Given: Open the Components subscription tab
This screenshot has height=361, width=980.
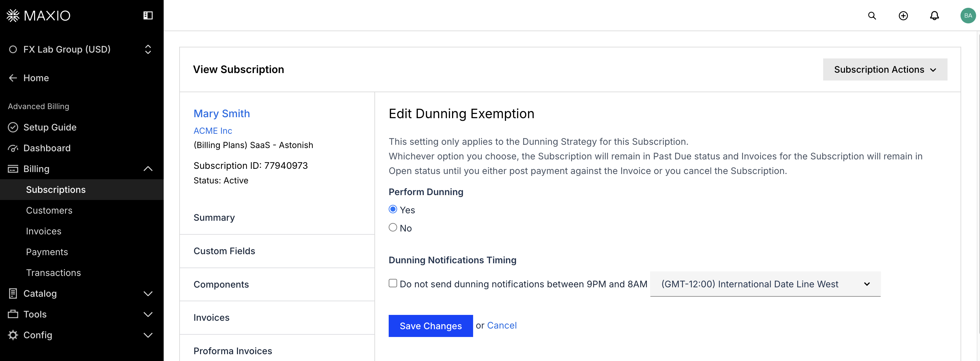Looking at the screenshot, I should [x=277, y=284].
